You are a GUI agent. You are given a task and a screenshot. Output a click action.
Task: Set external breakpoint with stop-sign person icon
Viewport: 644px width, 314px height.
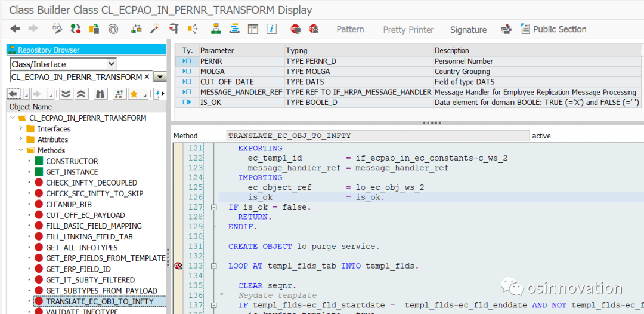click(314, 29)
